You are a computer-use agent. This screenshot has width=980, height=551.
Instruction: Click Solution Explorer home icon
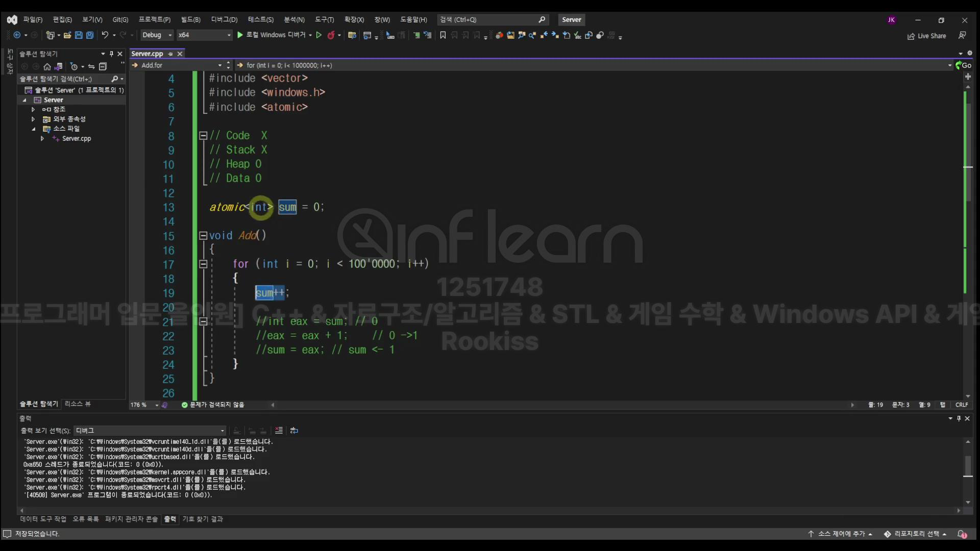47,67
